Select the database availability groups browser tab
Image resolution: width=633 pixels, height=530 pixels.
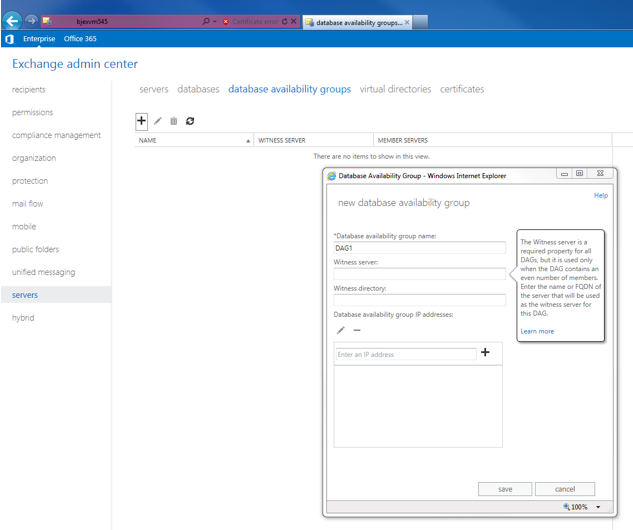(x=357, y=23)
